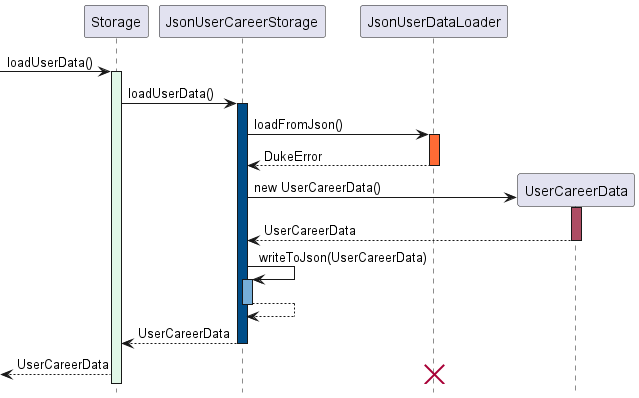Viewport: 639px width, 398px height.
Task: Click the dashed self-return arrowhead
Action: point(253,317)
